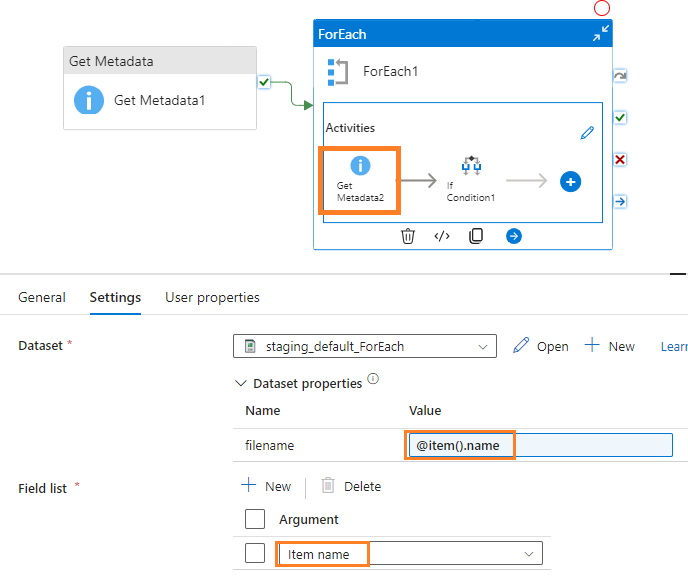The width and height of the screenshot is (688, 583).
Task: Delete the ForEach activity via trash icon
Action: (x=408, y=236)
